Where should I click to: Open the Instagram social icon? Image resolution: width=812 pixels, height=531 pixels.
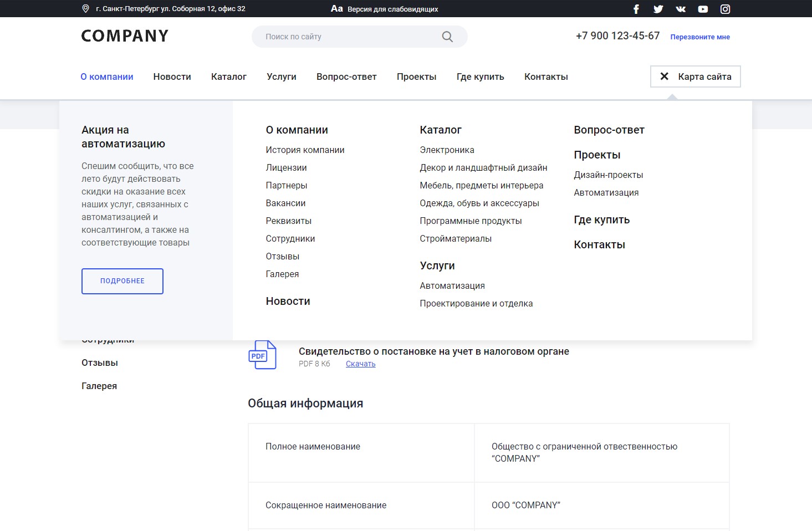[x=725, y=9]
